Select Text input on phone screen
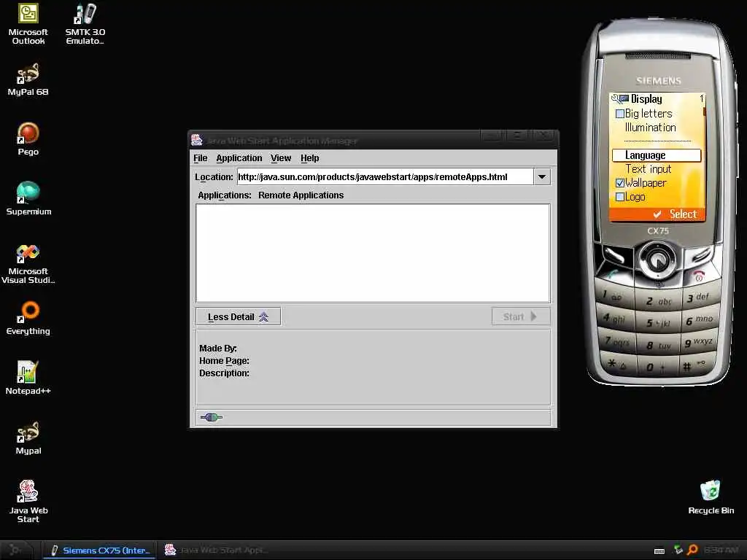The image size is (747, 560). click(648, 169)
